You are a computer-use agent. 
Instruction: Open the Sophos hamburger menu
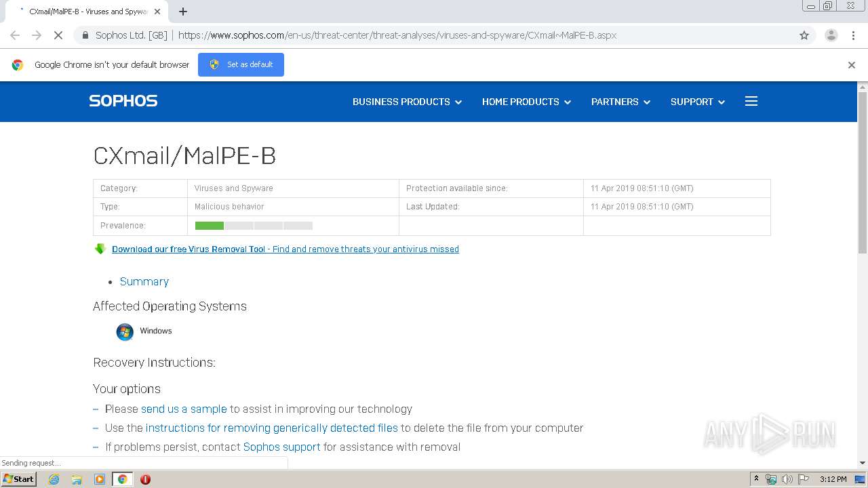pyautogui.click(x=751, y=101)
